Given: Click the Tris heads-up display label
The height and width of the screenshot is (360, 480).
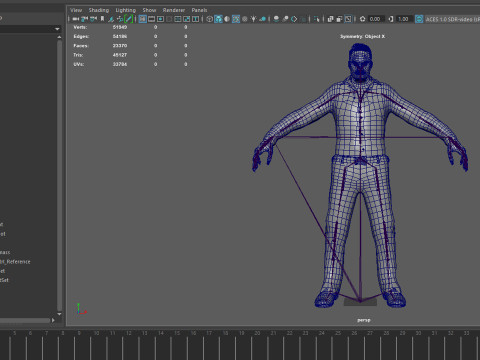Looking at the screenshot, I should [78, 55].
